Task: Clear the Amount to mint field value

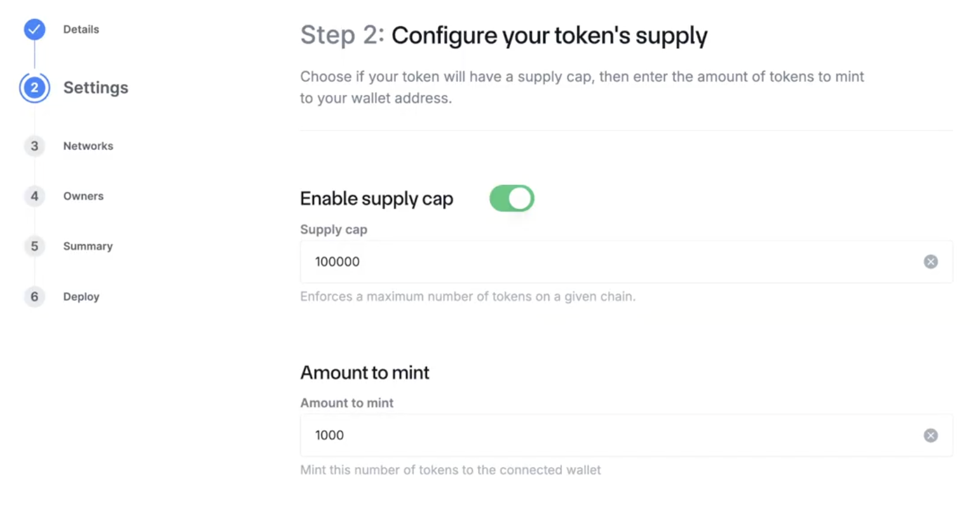Action: click(931, 435)
